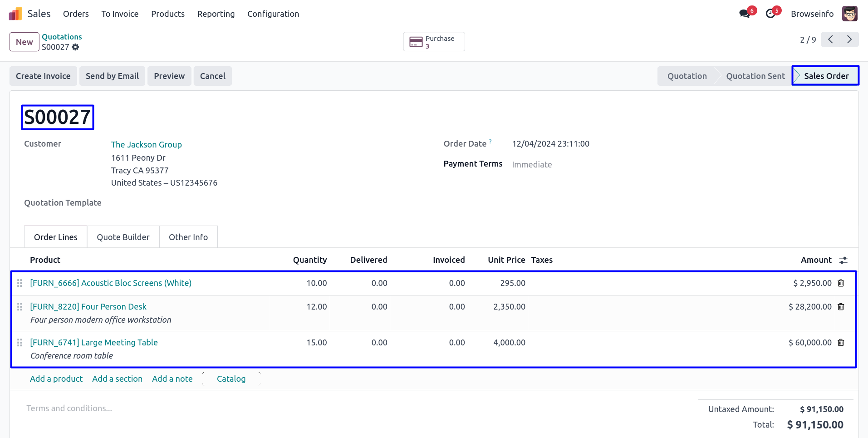This screenshot has width=868, height=438.
Task: Delete the Large Meeting Table line
Action: pyautogui.click(x=840, y=343)
